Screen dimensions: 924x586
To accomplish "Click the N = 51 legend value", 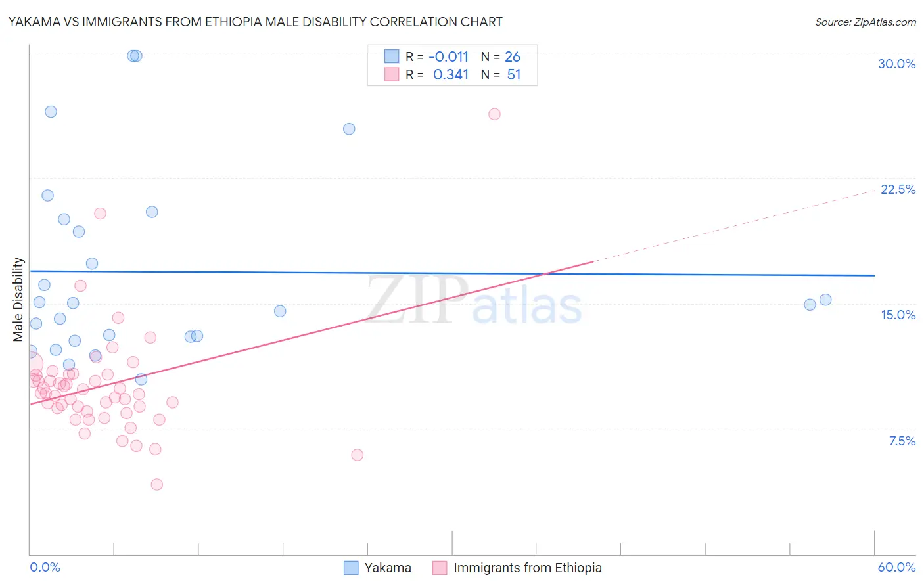I will pyautogui.click(x=501, y=74).
